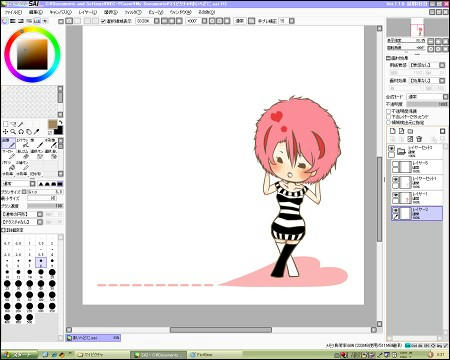This screenshot has width=450, height=360.
Task: Choose the flat-edge brush shape icon
Action: (x=60, y=184)
